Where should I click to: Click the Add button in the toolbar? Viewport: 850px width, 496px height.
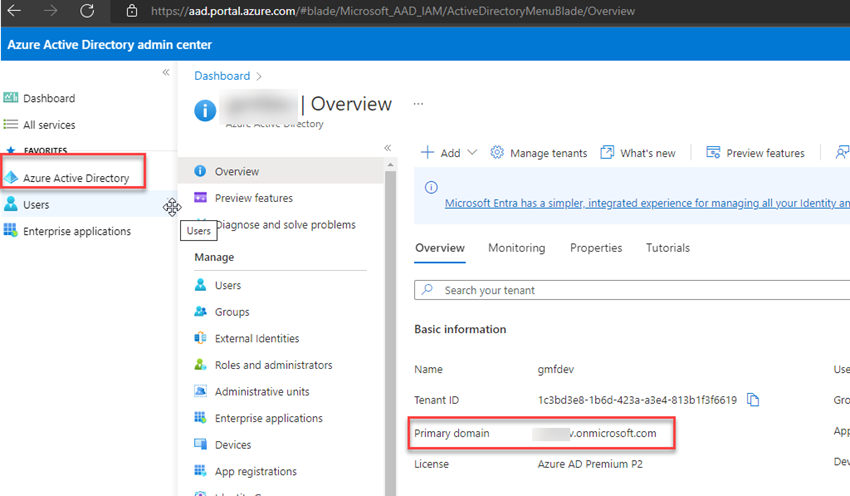coord(441,153)
